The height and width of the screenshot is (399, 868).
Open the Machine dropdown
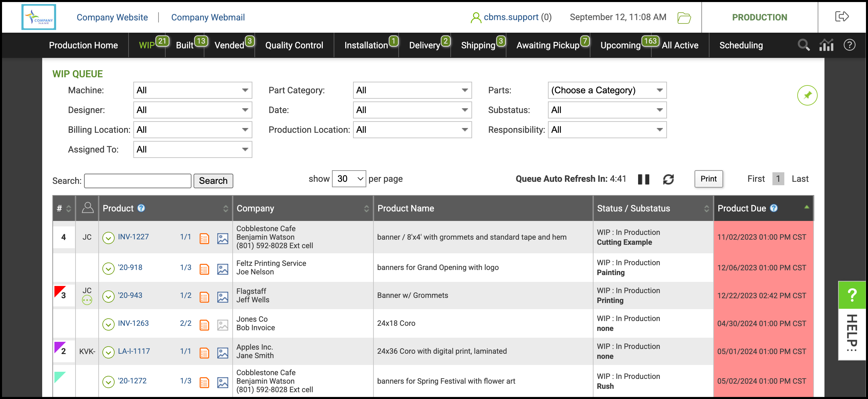pyautogui.click(x=193, y=90)
